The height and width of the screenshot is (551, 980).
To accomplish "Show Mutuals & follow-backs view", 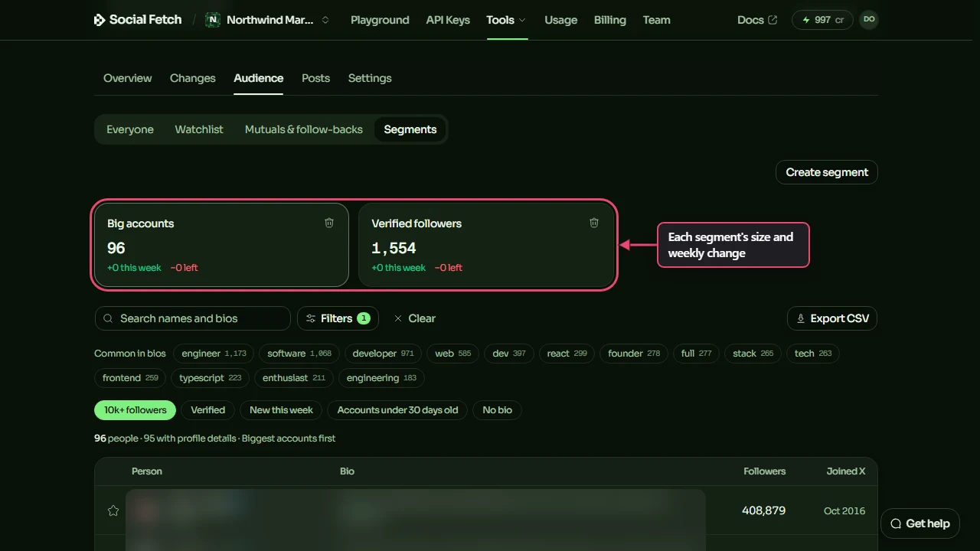I will tap(304, 129).
